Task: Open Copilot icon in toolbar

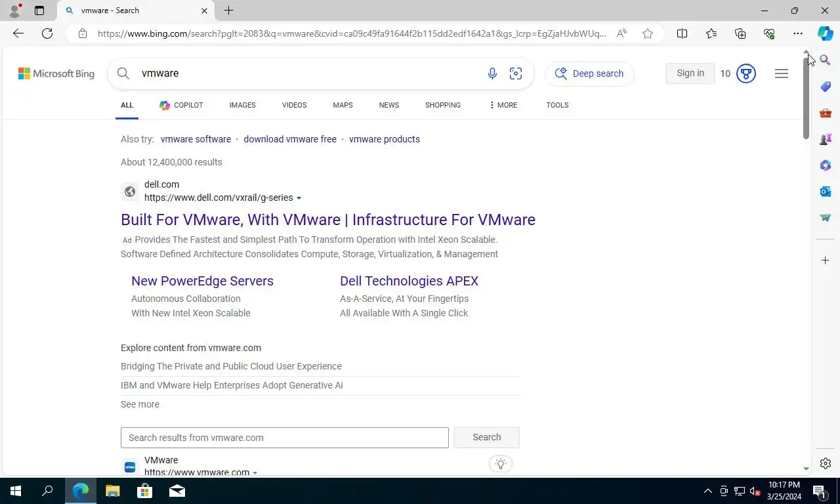Action: coord(826,33)
